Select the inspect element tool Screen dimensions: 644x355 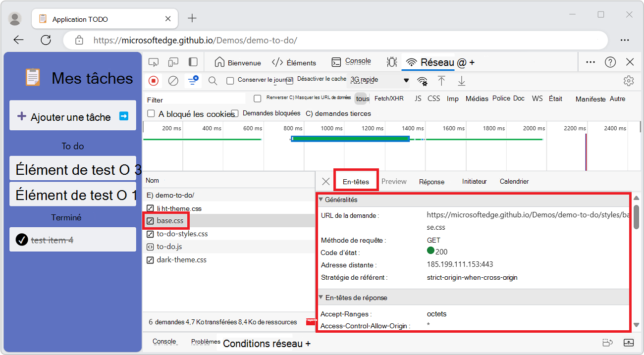(x=154, y=62)
